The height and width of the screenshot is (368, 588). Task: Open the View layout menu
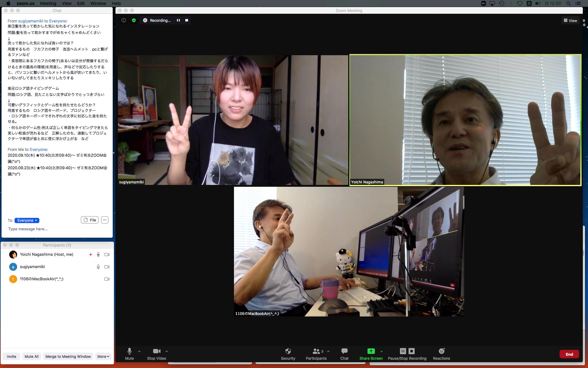(x=570, y=21)
